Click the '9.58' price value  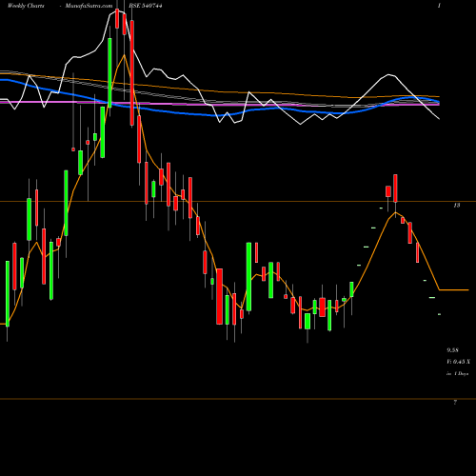(452, 350)
